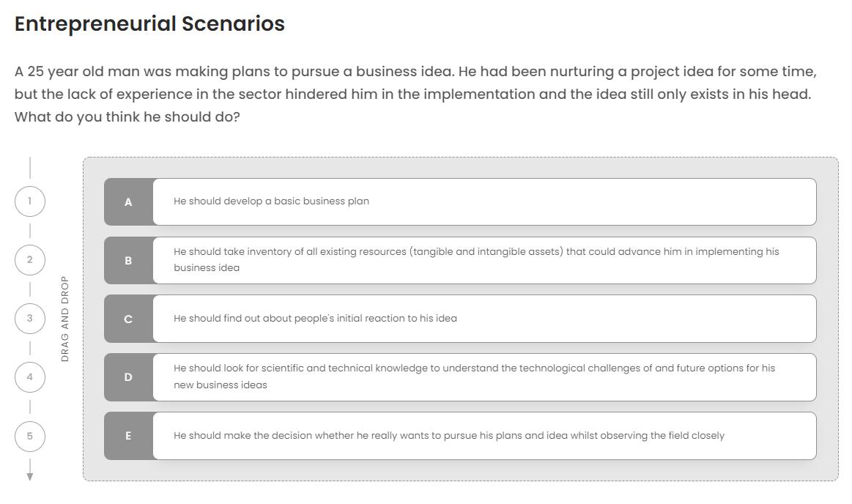Click the 'Entrepreneurial Scenarios' heading

click(149, 23)
